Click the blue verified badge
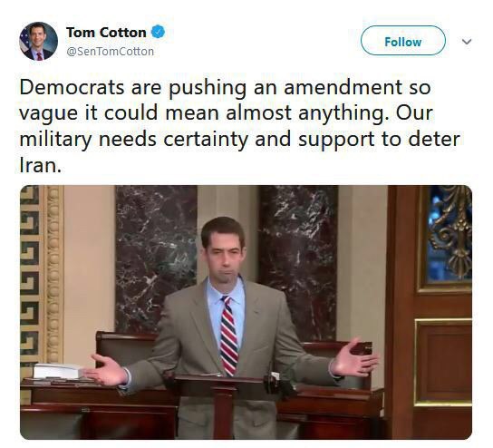This screenshot has width=493, height=448. [159, 32]
